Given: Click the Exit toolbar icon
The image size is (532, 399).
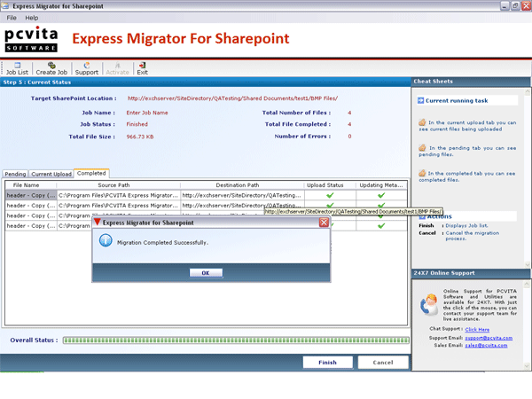Looking at the screenshot, I should pos(142,67).
